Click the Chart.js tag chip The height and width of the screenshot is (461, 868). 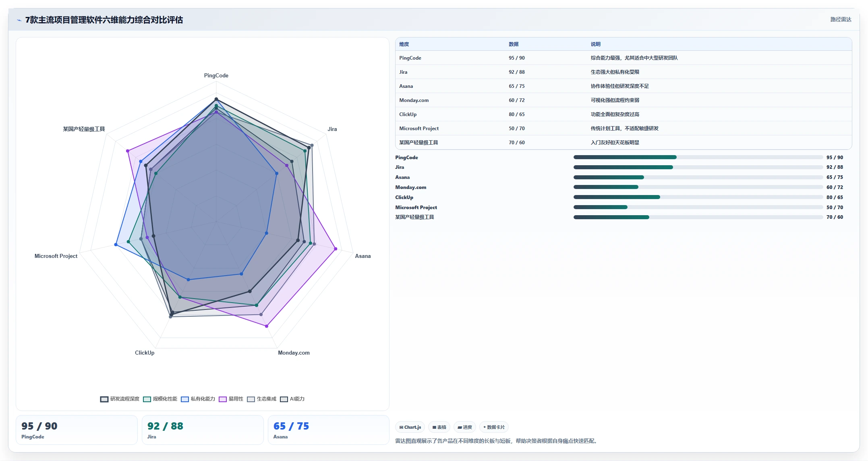410,427
